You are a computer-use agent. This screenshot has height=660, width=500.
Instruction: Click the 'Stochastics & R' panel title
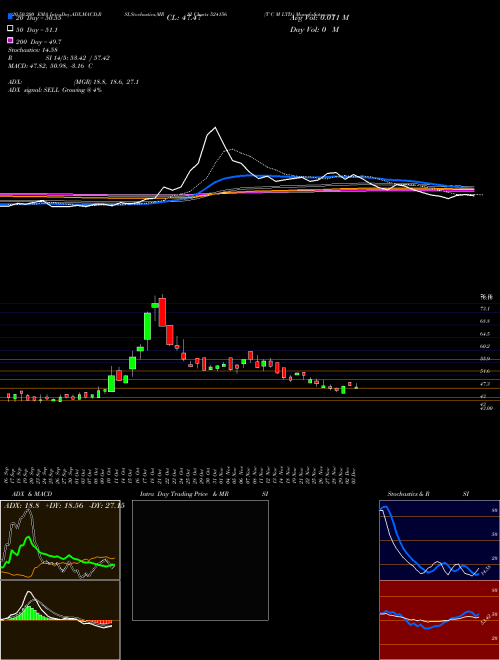pyautogui.click(x=409, y=494)
